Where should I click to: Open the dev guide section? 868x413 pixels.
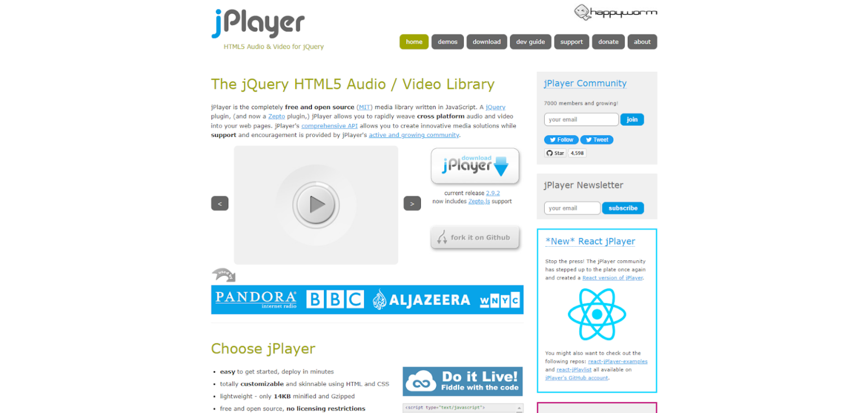click(x=530, y=41)
